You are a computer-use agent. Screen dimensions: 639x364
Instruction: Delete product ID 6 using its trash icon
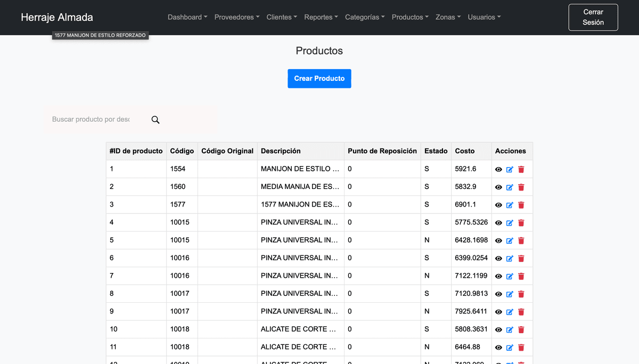point(521,258)
